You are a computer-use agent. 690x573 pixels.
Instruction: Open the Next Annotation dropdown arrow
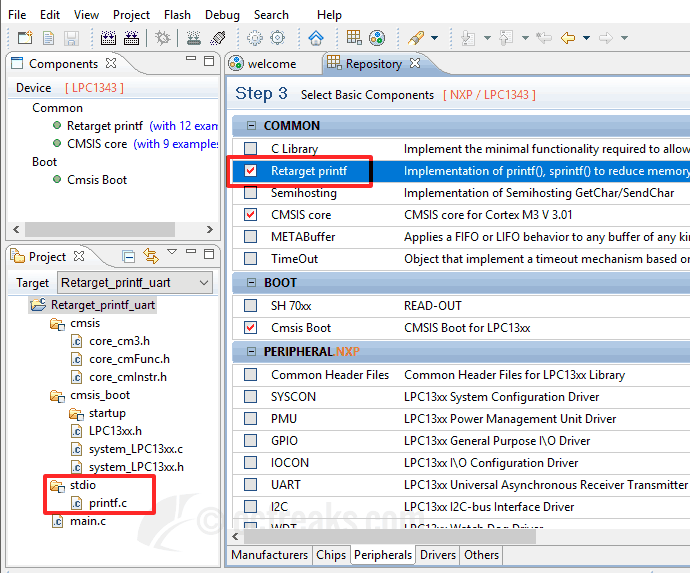coord(487,38)
